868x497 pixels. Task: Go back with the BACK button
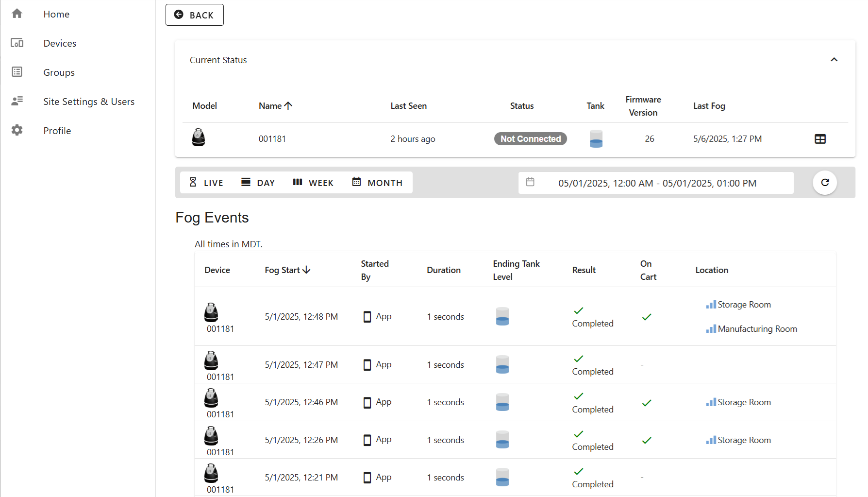click(x=194, y=15)
